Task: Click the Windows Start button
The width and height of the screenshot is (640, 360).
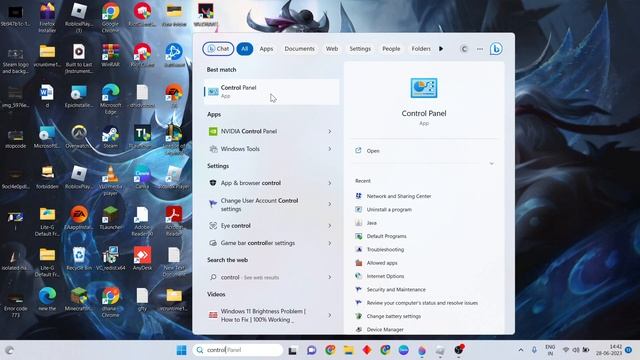Action: click(182, 350)
